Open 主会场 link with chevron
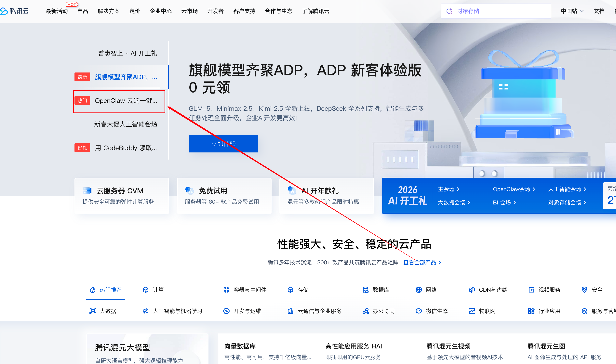616x364 pixels. pyautogui.click(x=449, y=189)
